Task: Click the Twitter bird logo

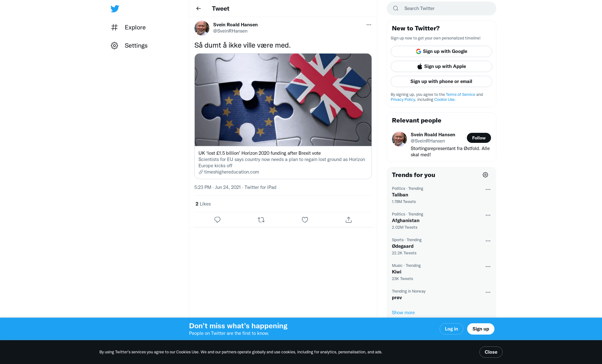Action: pyautogui.click(x=115, y=8)
